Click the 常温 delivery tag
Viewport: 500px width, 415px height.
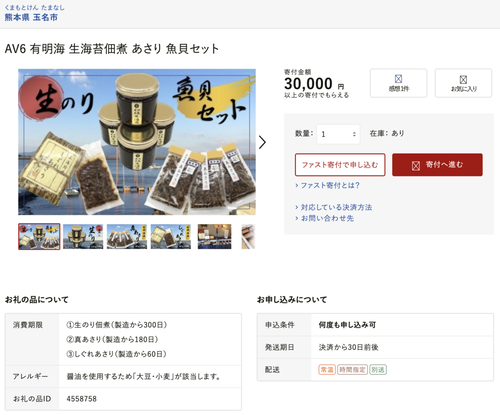click(x=327, y=370)
